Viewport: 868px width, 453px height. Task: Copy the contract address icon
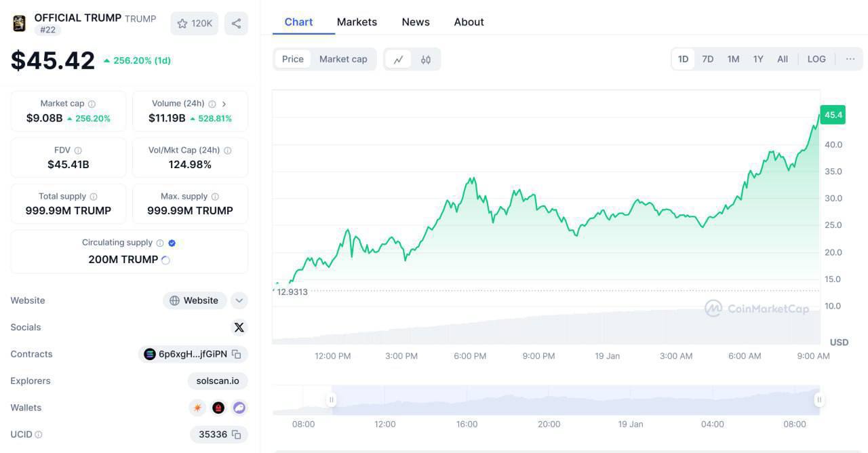[x=237, y=354]
